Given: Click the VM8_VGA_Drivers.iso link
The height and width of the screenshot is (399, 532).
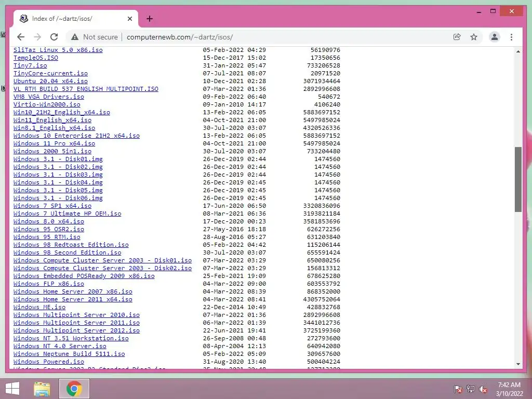Looking at the screenshot, I should (49, 97).
